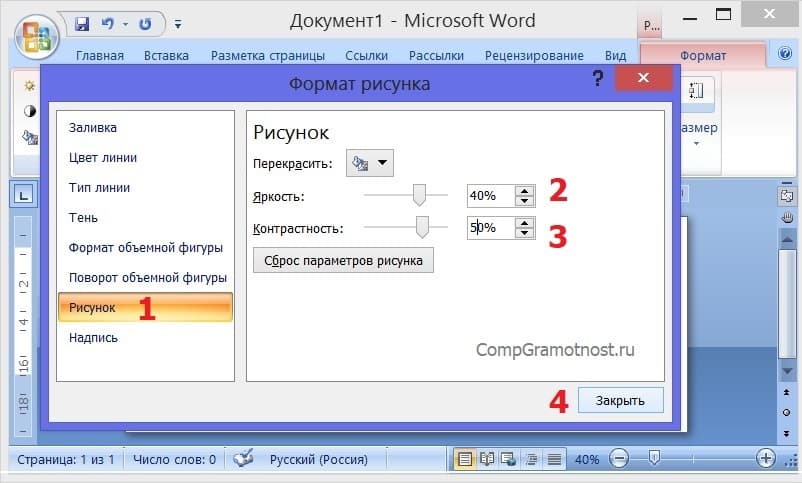This screenshot has height=483, width=802.
Task: Select Тень category
Action: (x=83, y=217)
